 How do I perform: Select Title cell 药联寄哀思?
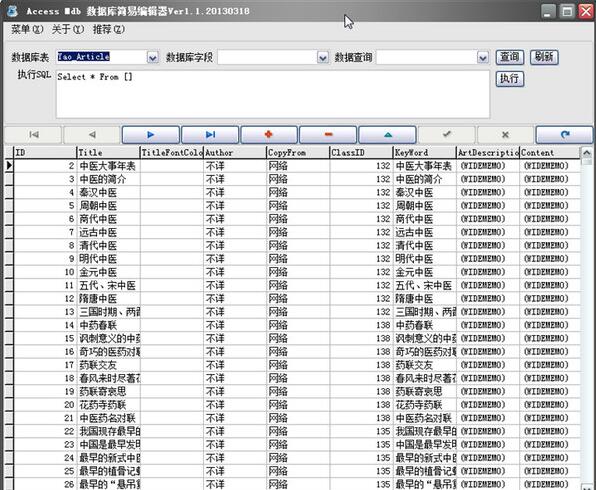click(108, 392)
